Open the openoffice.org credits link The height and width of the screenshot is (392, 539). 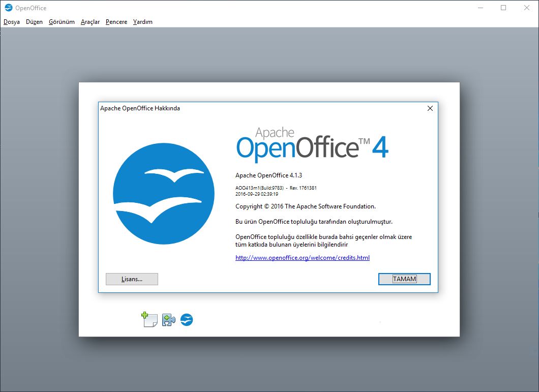coord(303,258)
